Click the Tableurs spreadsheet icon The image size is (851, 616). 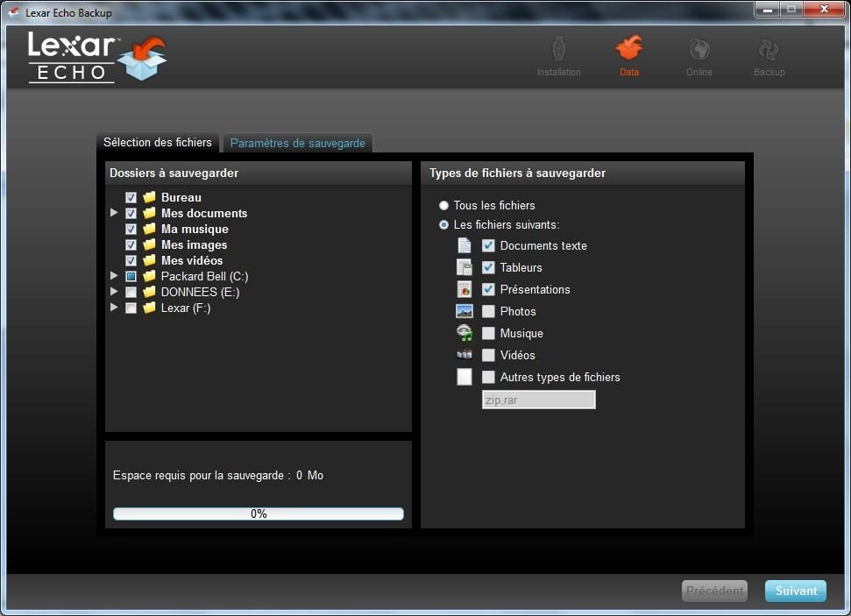click(x=464, y=267)
